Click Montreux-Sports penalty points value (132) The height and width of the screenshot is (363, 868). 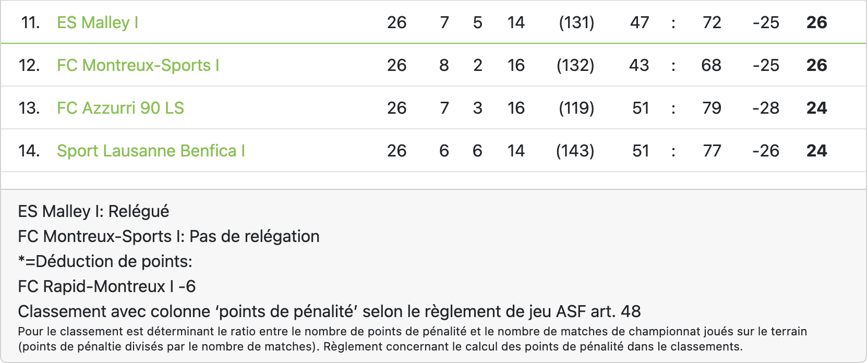point(575,65)
